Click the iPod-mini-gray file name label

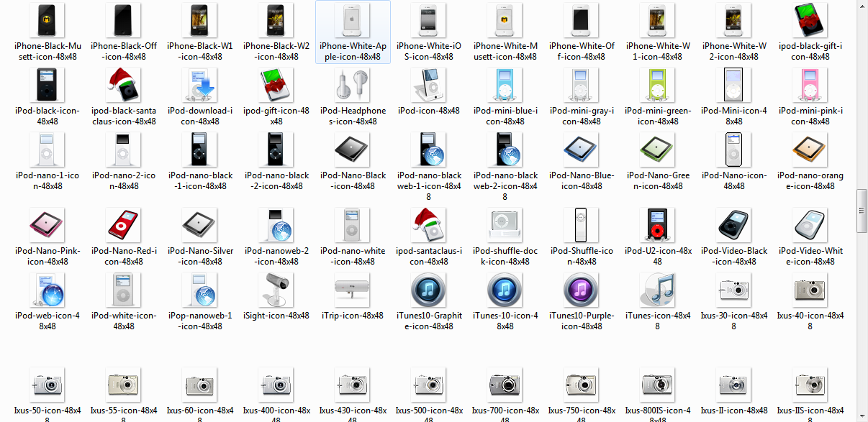click(x=582, y=116)
